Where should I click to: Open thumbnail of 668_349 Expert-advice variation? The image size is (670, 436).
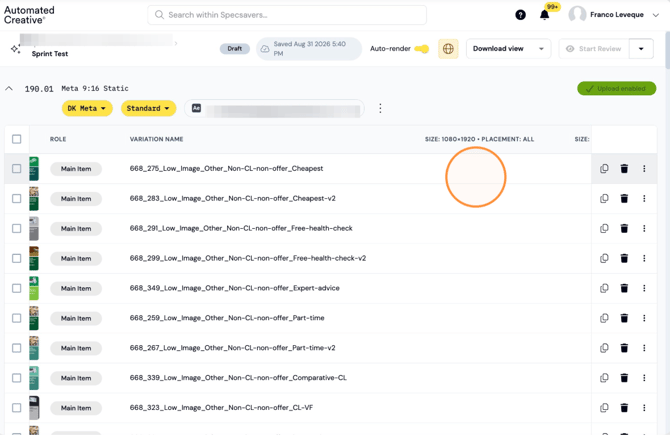click(34, 288)
